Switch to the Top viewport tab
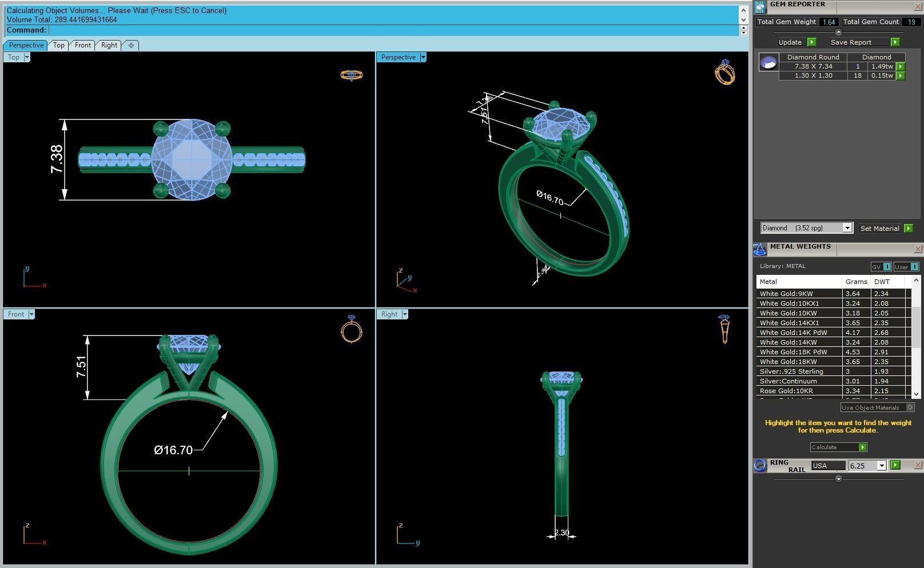 coord(59,46)
